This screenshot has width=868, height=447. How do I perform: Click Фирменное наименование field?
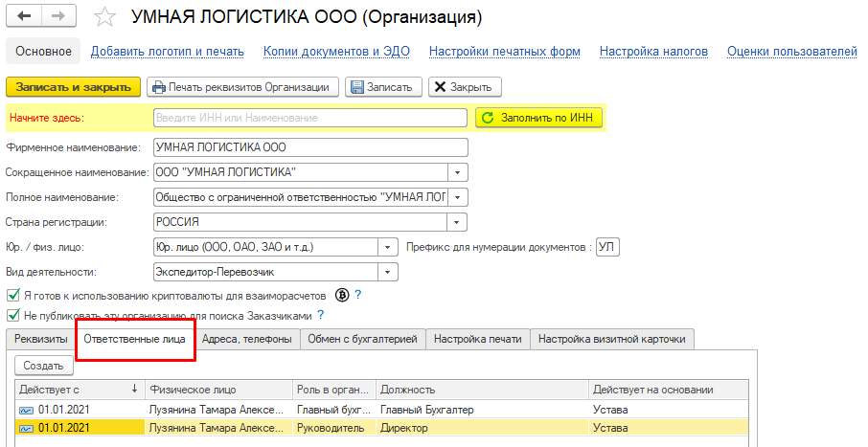pos(310,147)
